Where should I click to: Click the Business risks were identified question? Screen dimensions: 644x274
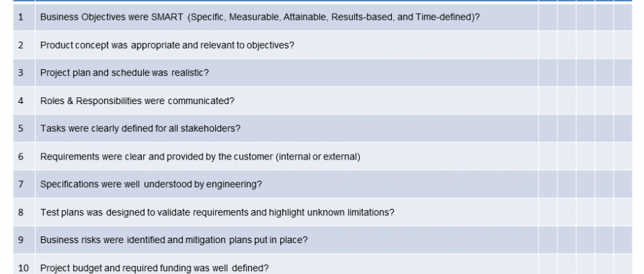173,240
